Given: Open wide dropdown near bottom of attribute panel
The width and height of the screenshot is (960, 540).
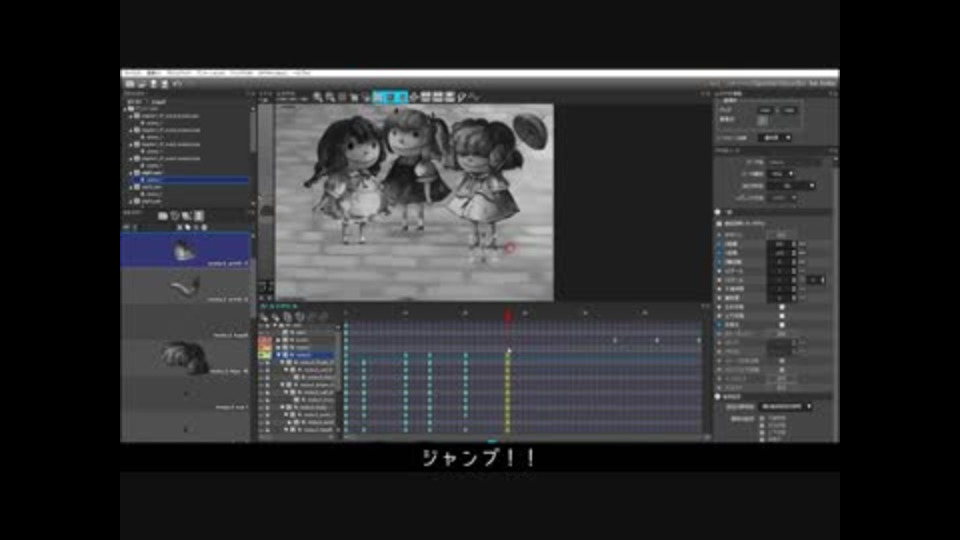Looking at the screenshot, I should pyautogui.click(x=786, y=407).
